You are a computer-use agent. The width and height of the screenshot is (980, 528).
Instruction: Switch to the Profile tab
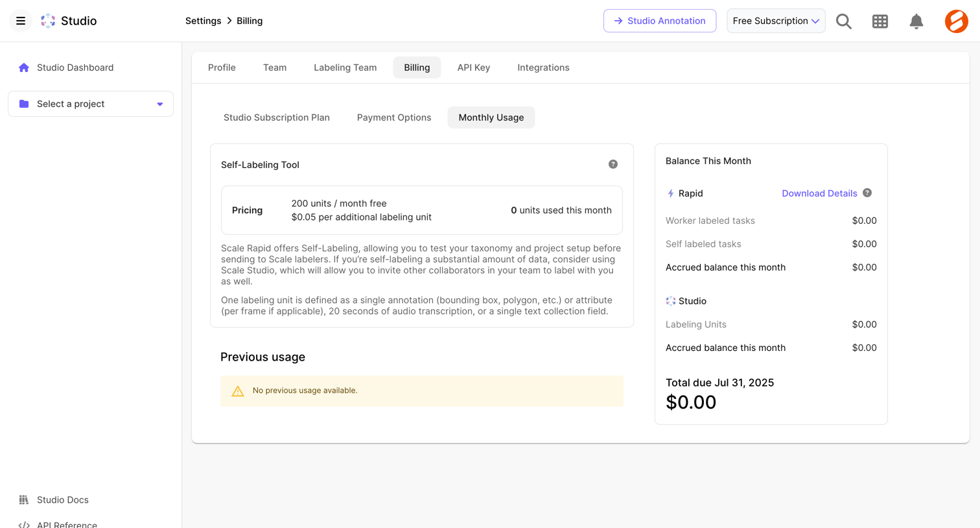[222, 67]
